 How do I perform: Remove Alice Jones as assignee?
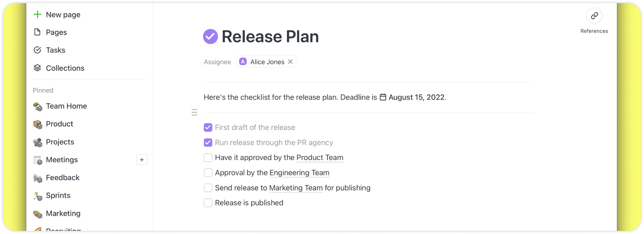pos(291,62)
